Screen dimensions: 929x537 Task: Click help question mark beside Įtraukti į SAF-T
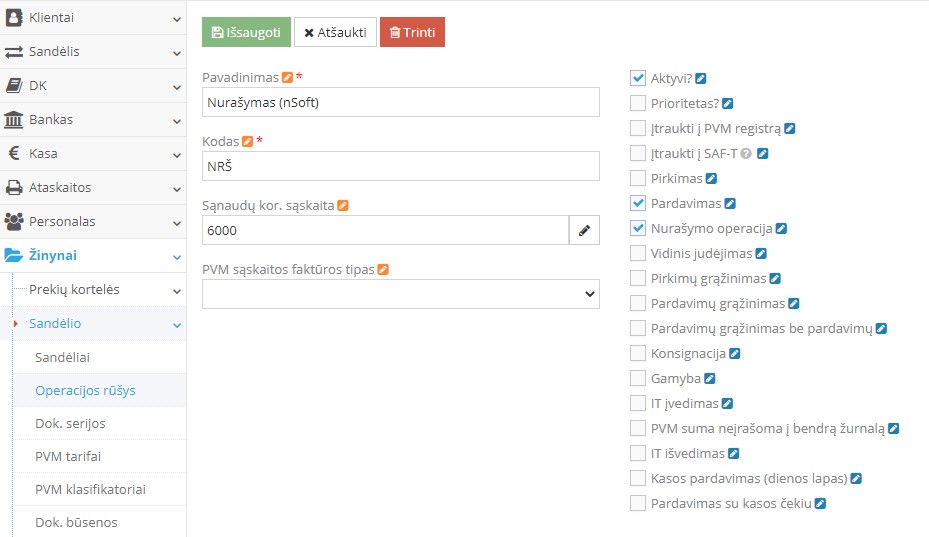tap(746, 153)
